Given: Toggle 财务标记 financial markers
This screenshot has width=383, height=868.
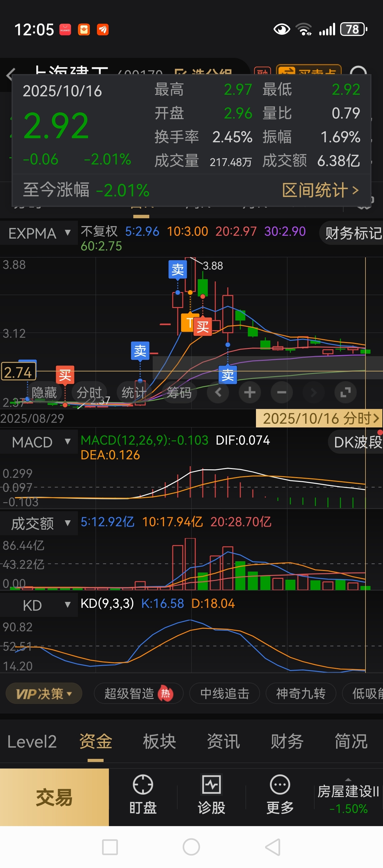Looking at the screenshot, I should coord(351,233).
